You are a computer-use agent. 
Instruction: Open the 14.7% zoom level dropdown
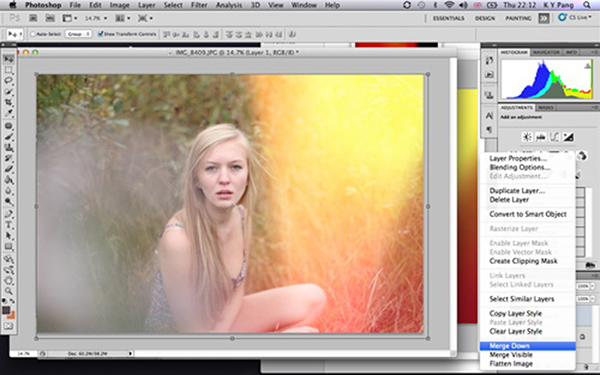click(96, 18)
